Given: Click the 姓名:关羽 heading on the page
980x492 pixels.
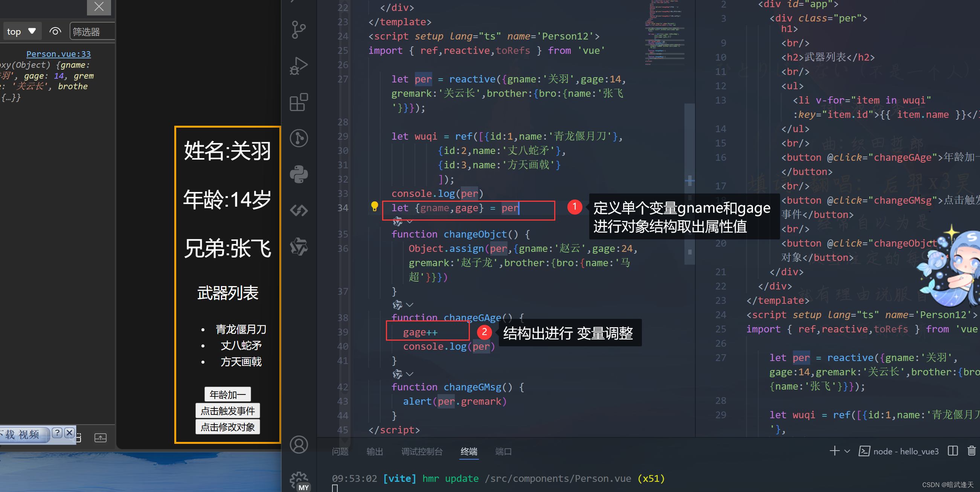Looking at the screenshot, I should point(227,151).
